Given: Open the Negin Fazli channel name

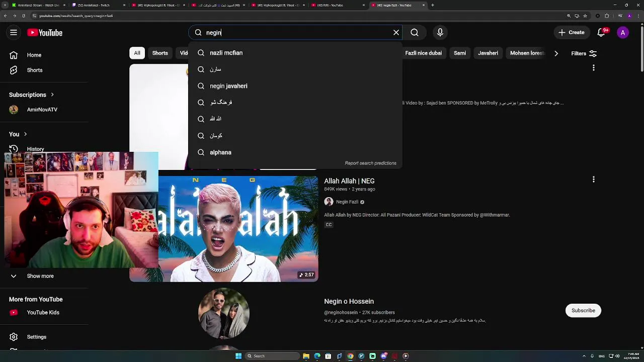Looking at the screenshot, I should click(347, 202).
